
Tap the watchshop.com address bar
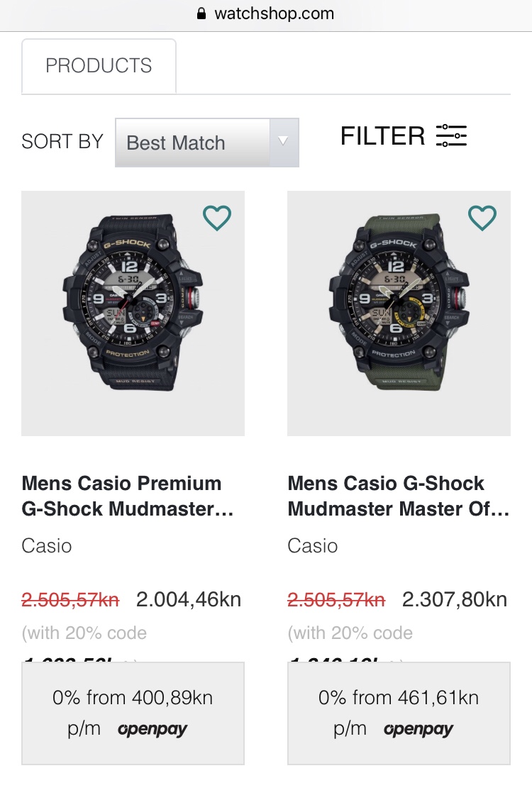tap(273, 13)
